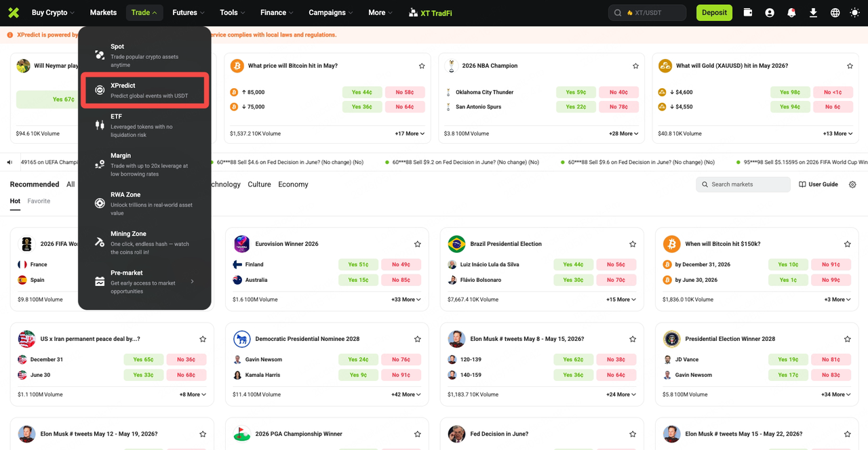Click the XT logo in header

14,12
